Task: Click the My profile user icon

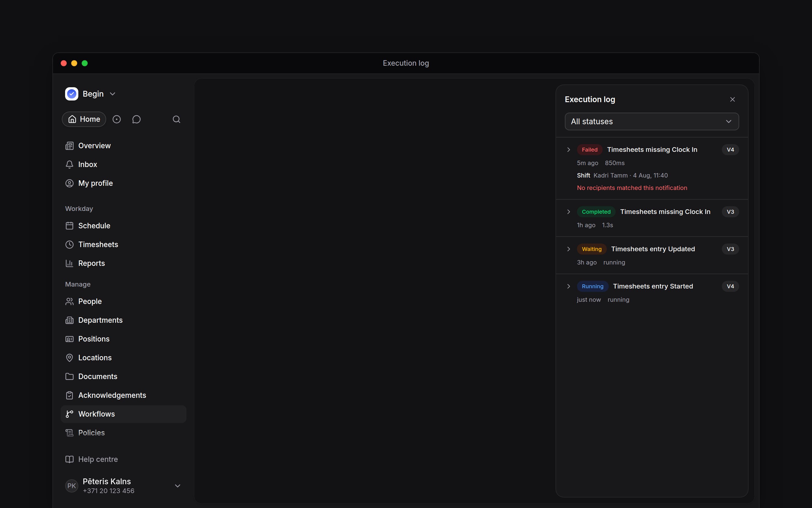Action: (70, 183)
